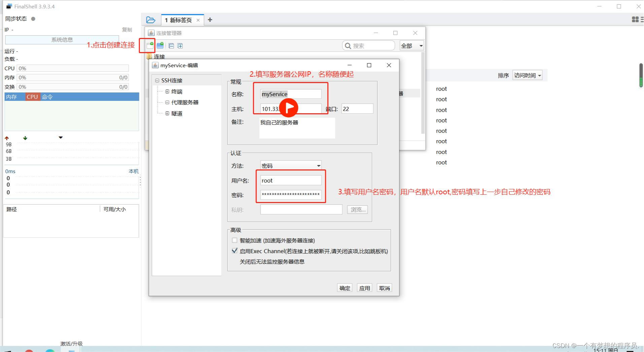This screenshot has width=644, height=352.
Task: Click the grid layout icon at top right
Action: click(x=635, y=19)
